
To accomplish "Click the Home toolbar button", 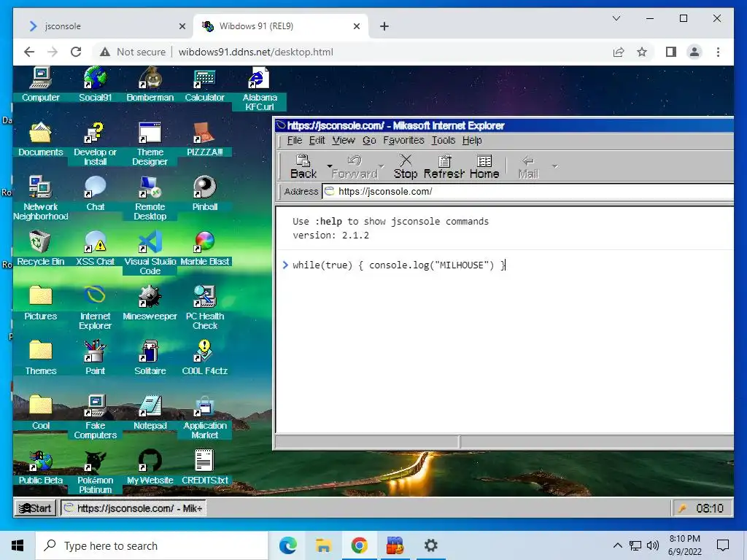I will [x=484, y=167].
